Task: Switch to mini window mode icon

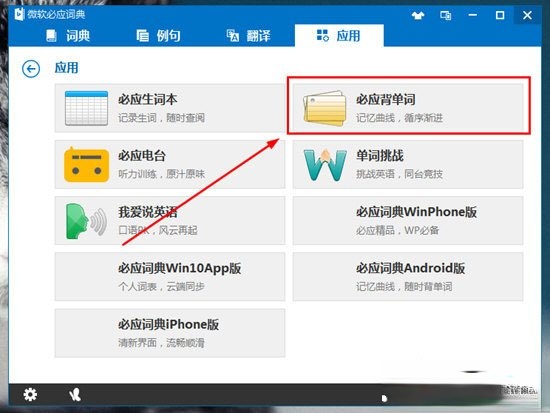Action: tap(445, 15)
